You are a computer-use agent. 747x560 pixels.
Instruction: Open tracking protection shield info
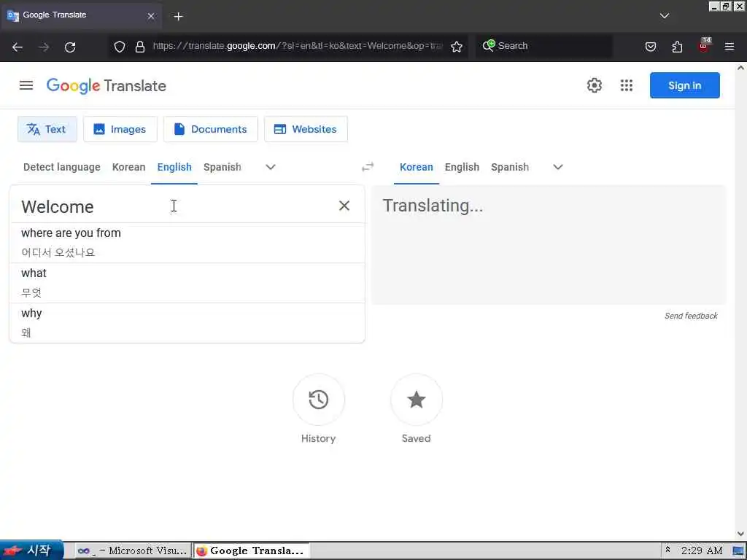[120, 47]
